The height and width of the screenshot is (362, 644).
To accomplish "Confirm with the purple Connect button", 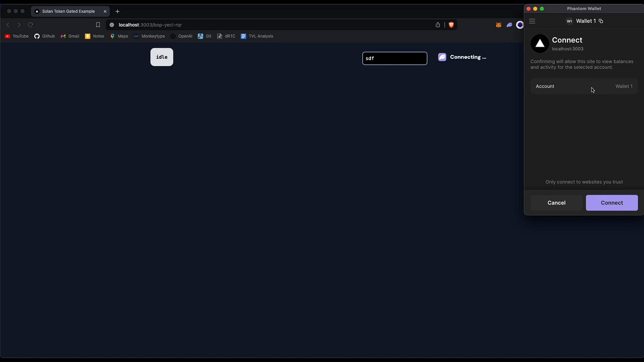I will tap(612, 203).
